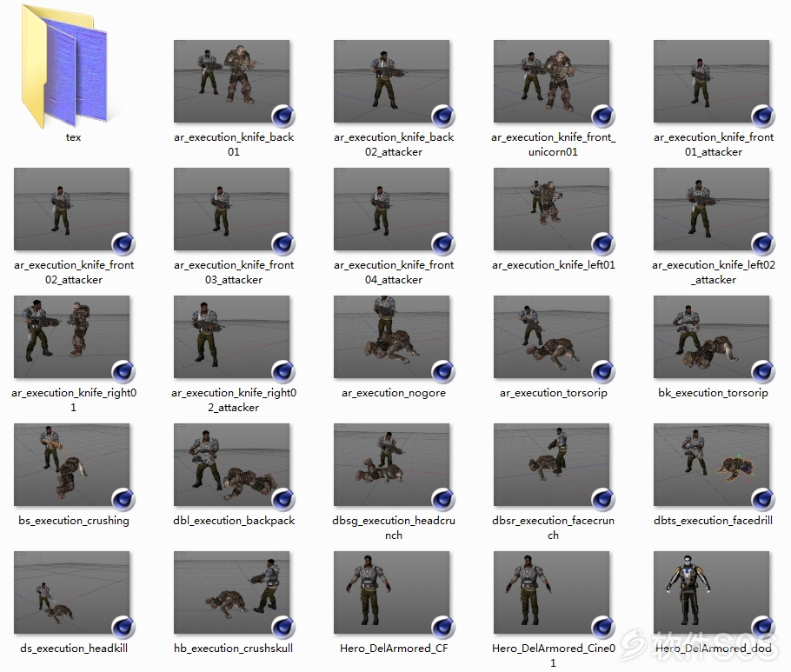Select the Hero_DelArmored_CF thumbnail
791x672 pixels.
point(392,592)
